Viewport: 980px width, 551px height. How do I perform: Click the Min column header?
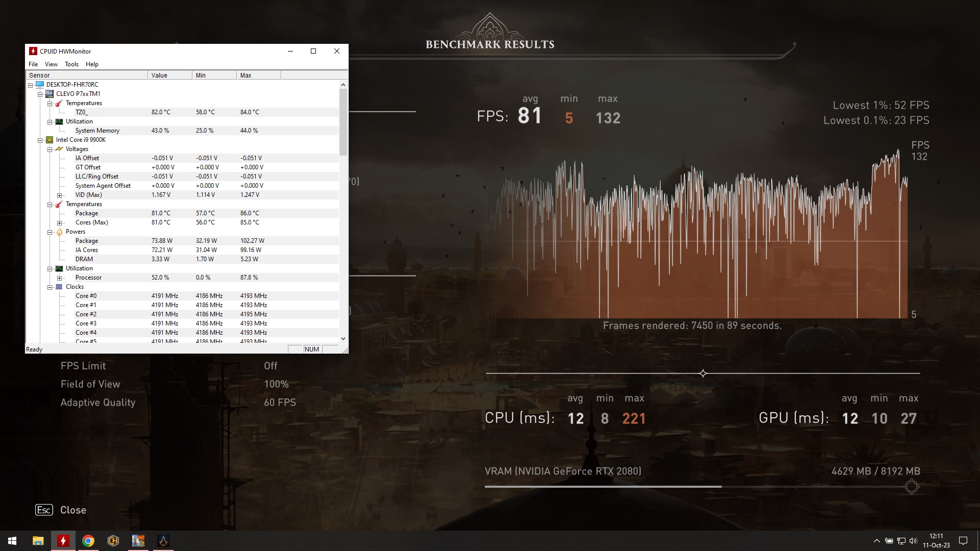pos(214,75)
